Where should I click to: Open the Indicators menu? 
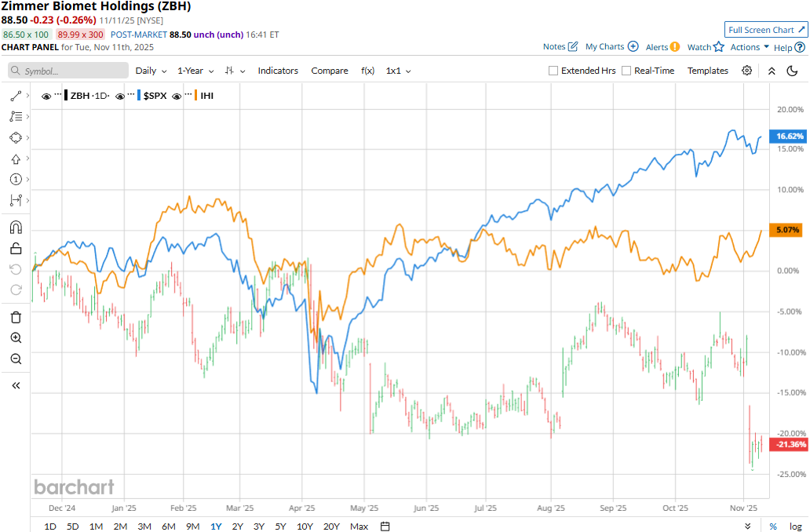click(278, 71)
